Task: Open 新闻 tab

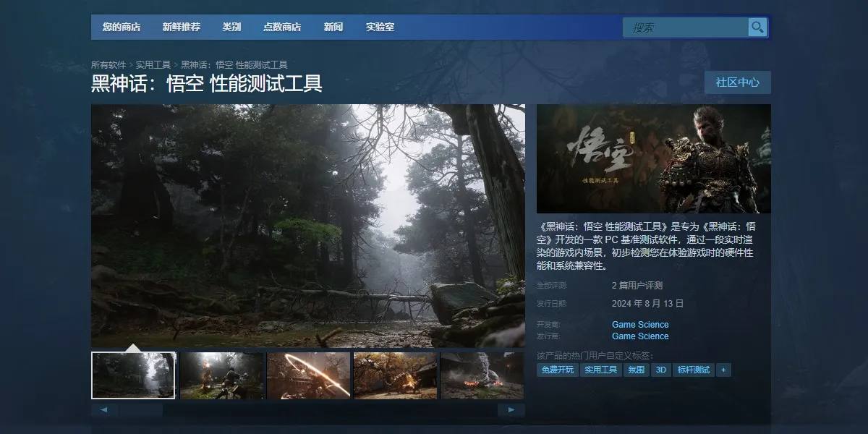Action: [x=333, y=27]
